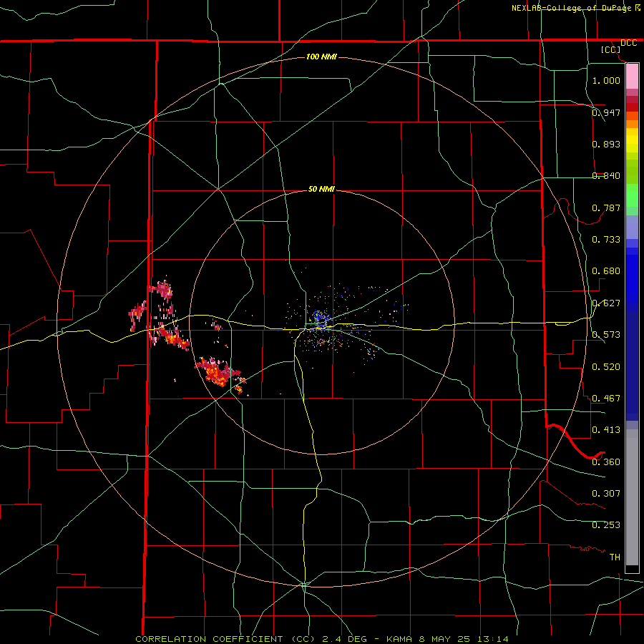The width and height of the screenshot is (644, 644).
Task: Pick the pink segment of the color bar
Action: [x=632, y=77]
